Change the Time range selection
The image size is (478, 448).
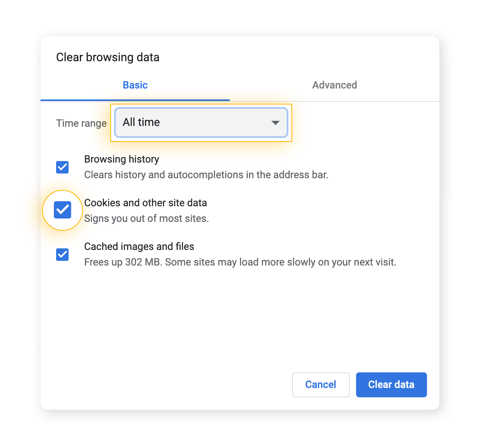[x=201, y=122]
